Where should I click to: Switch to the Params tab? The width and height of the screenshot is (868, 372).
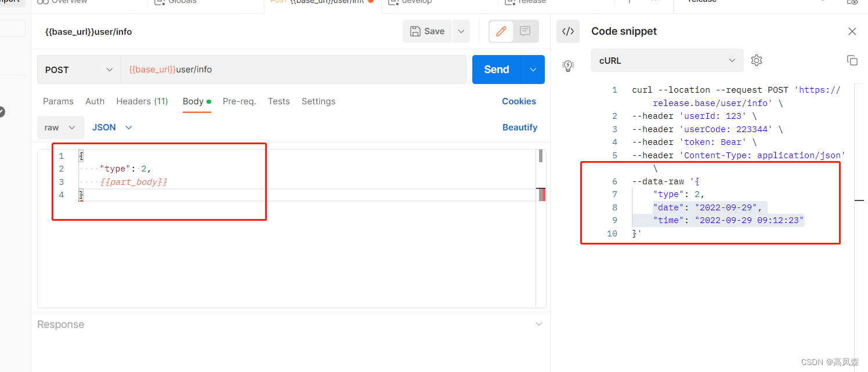(x=58, y=101)
